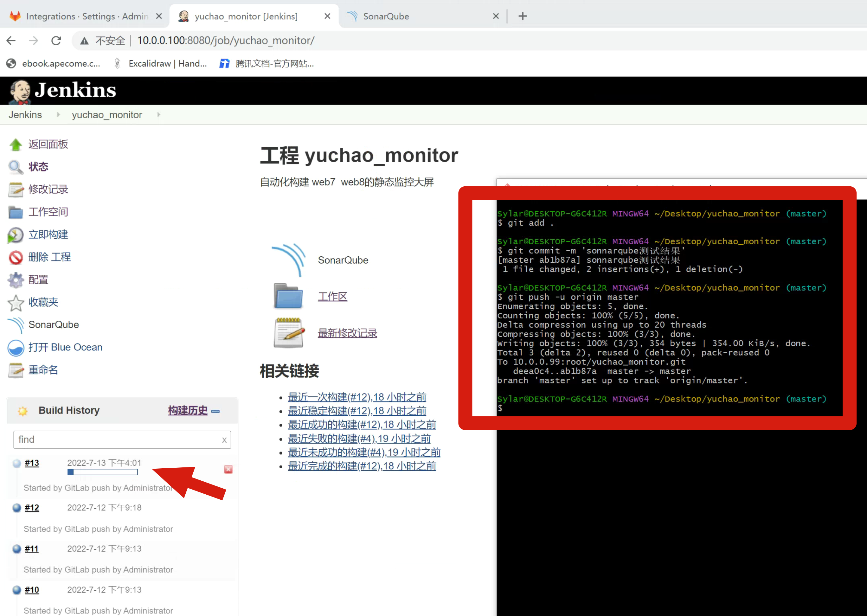Expand the Jenkins breadcrumb arrow

tap(58, 115)
